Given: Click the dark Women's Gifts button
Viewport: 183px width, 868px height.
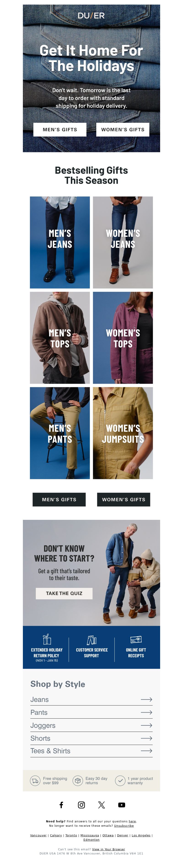Looking at the screenshot, I should pyautogui.click(x=124, y=499).
